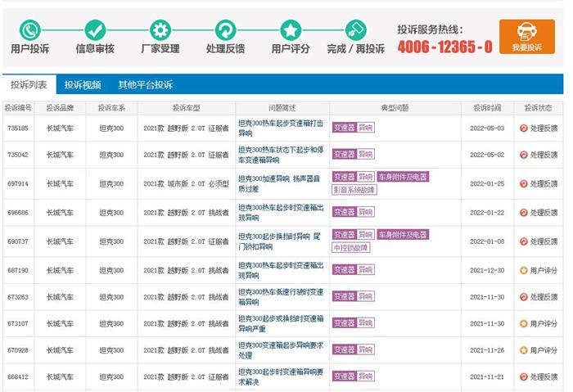
Task: Click complaint number 690737
Action: coord(18,241)
